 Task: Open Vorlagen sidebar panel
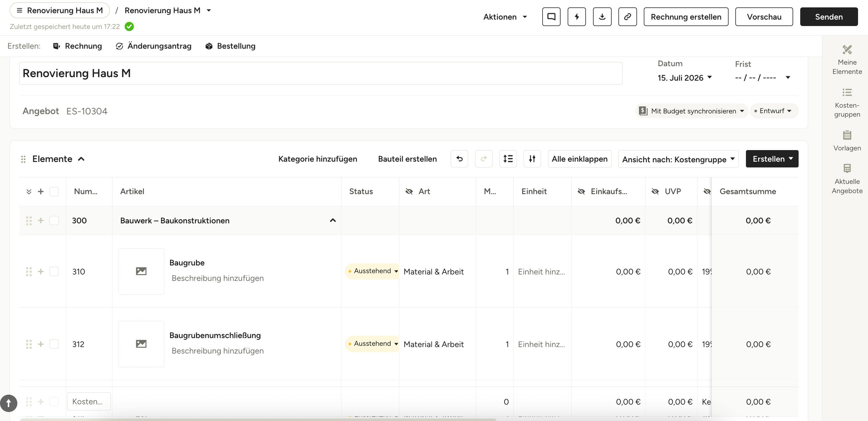coord(847,141)
